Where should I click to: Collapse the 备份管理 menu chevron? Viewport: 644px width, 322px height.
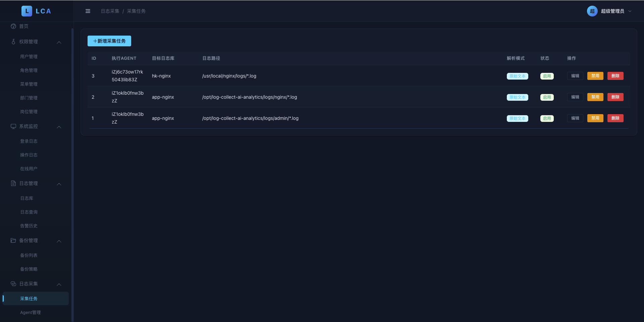(x=59, y=241)
